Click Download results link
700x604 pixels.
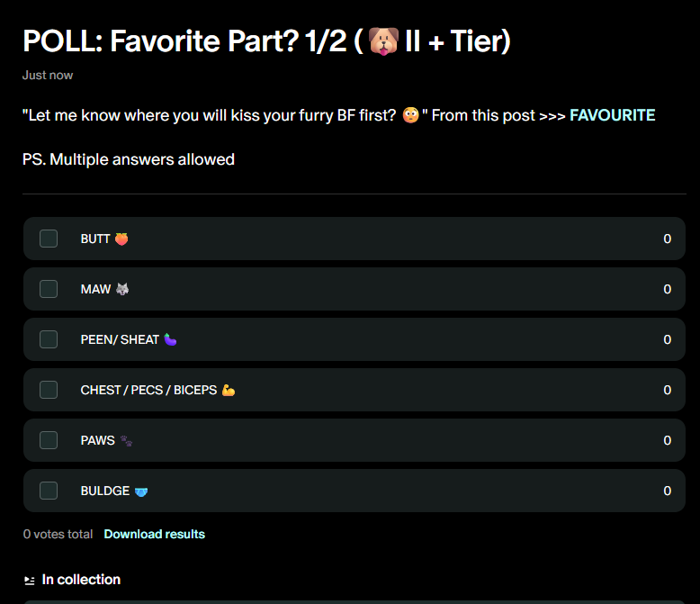click(x=154, y=534)
